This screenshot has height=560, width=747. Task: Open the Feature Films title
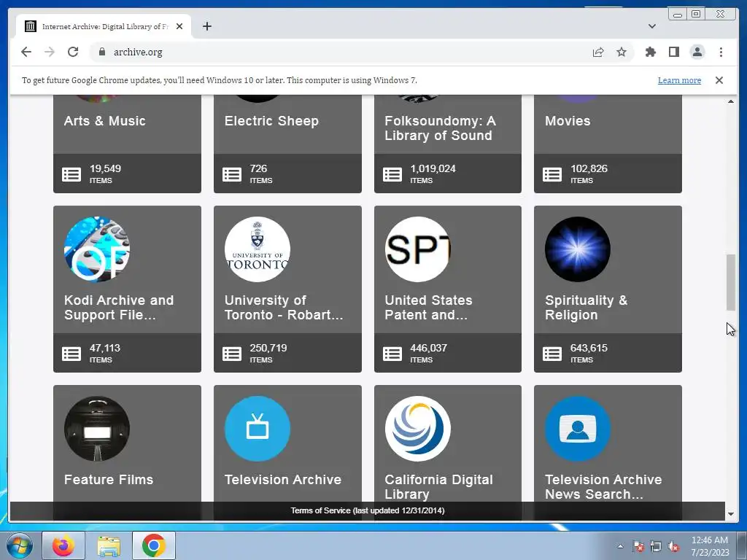tap(109, 480)
